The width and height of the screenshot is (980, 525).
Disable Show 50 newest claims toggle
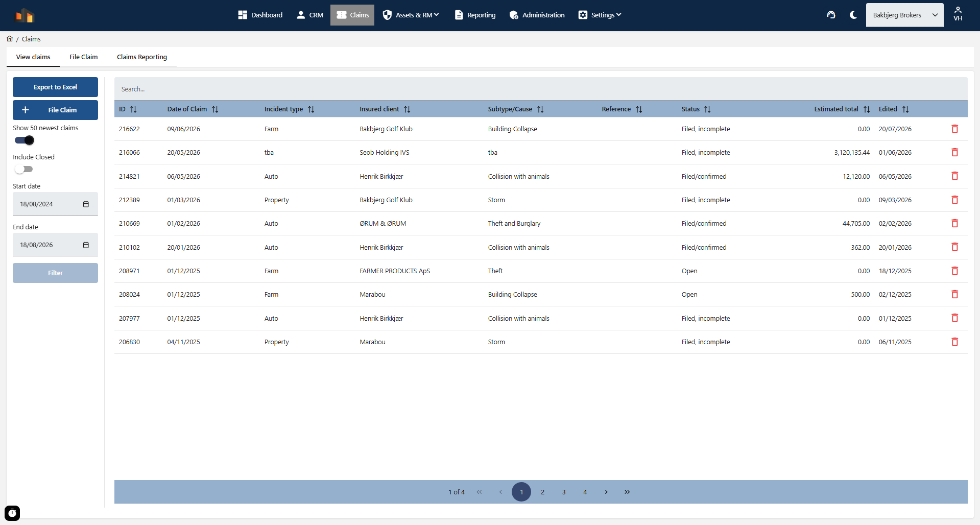pyautogui.click(x=24, y=140)
